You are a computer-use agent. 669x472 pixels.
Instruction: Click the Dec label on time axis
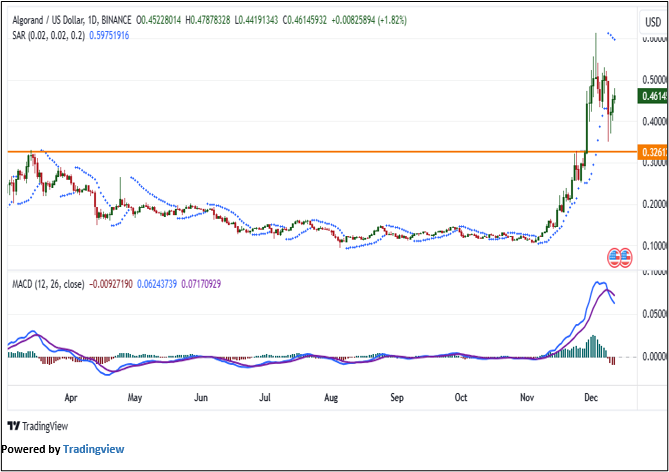tap(591, 398)
